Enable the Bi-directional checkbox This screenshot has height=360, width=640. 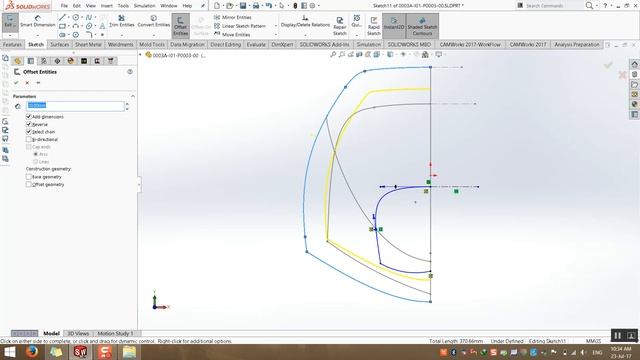29,139
